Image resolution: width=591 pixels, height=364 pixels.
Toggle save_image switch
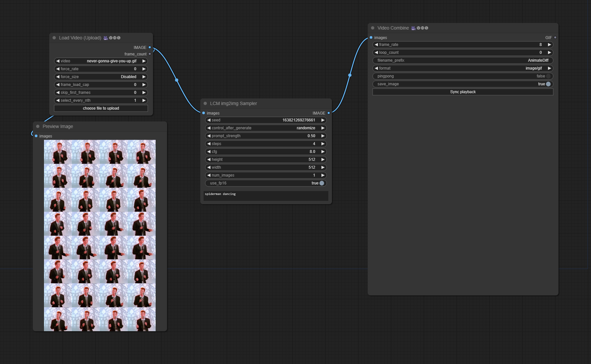(548, 84)
